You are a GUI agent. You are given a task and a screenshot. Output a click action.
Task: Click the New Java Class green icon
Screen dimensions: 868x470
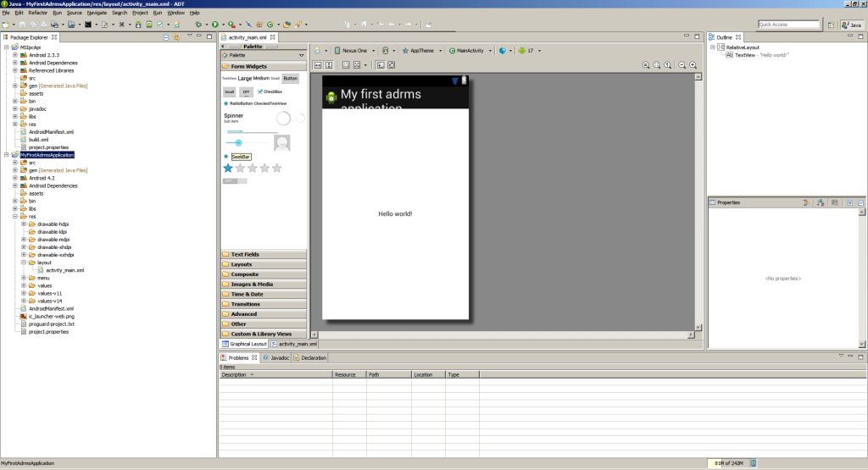(x=270, y=25)
